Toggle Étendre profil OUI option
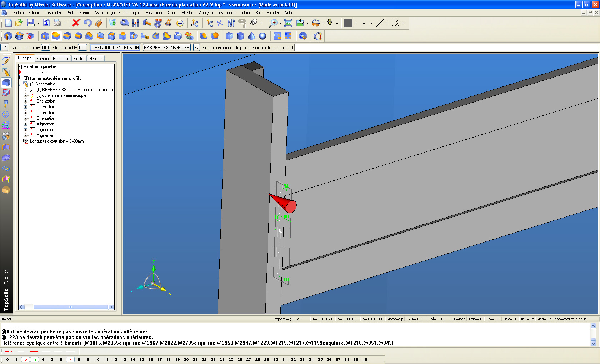Image resolution: width=600 pixels, height=364 pixels. point(82,47)
